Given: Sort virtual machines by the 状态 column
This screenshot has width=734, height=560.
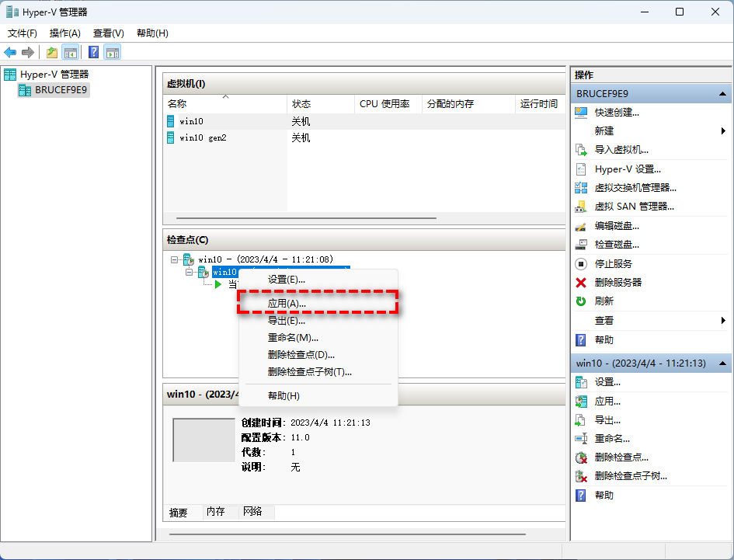Looking at the screenshot, I should coord(321,104).
